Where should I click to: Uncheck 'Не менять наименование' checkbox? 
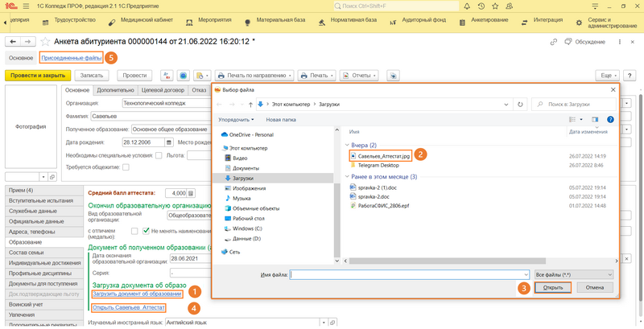[146, 231]
